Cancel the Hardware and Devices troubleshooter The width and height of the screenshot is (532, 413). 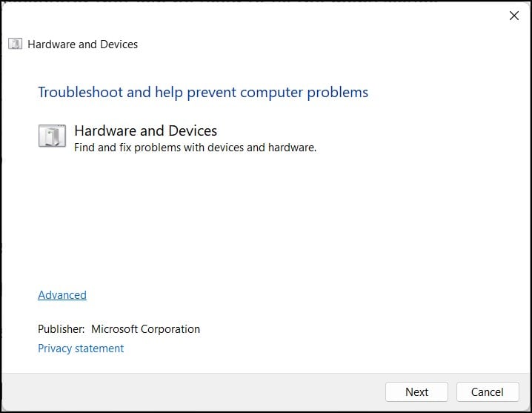tap(488, 392)
